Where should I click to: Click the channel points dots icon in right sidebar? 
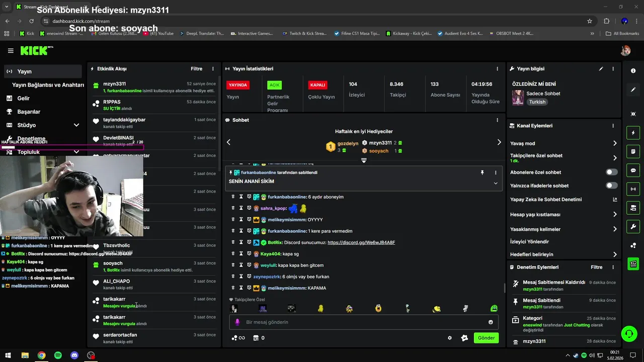click(x=633, y=245)
